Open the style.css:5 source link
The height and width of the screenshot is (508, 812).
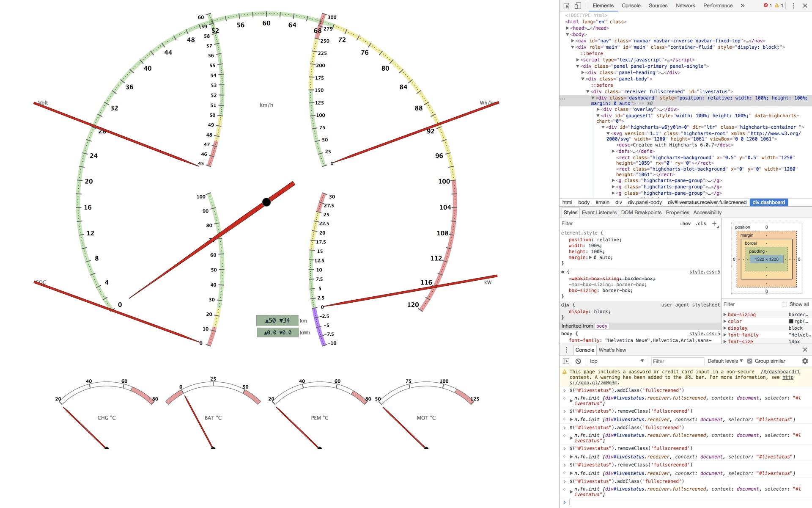pos(704,272)
